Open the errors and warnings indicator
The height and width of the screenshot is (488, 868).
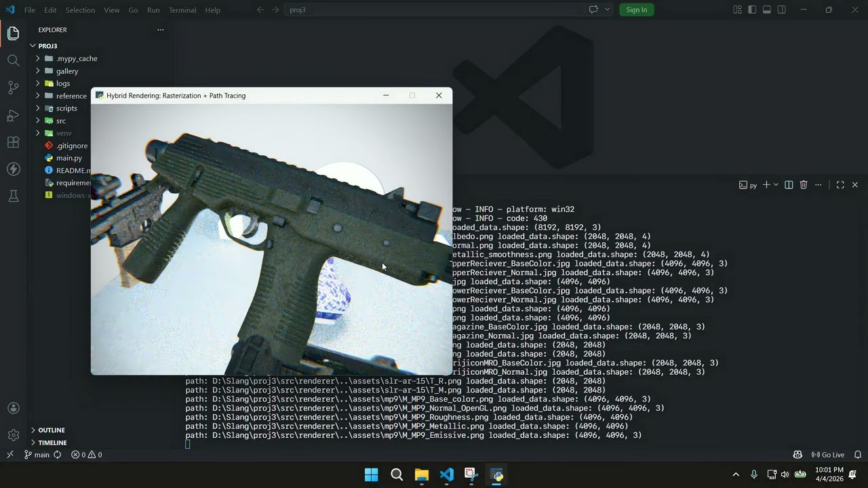click(87, 455)
